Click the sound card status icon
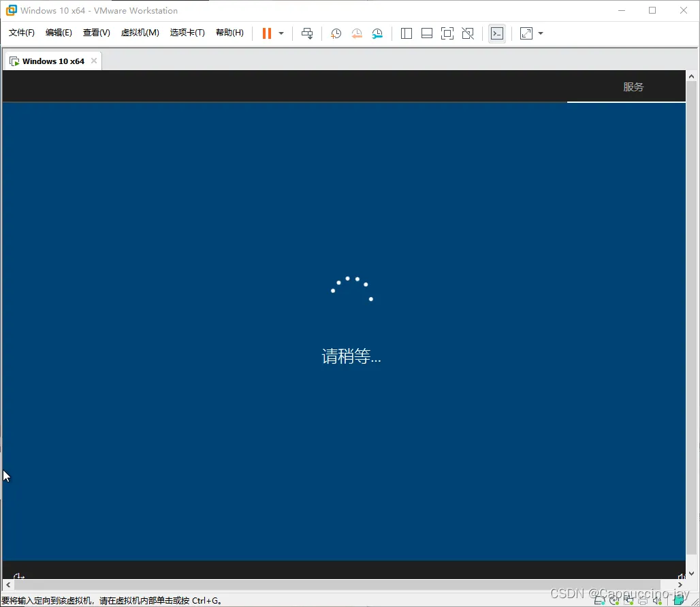The image size is (700, 607). (657, 601)
